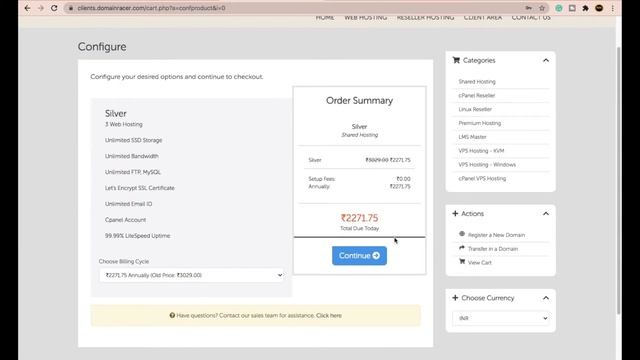Open the INR currency dropdown

tap(500, 318)
